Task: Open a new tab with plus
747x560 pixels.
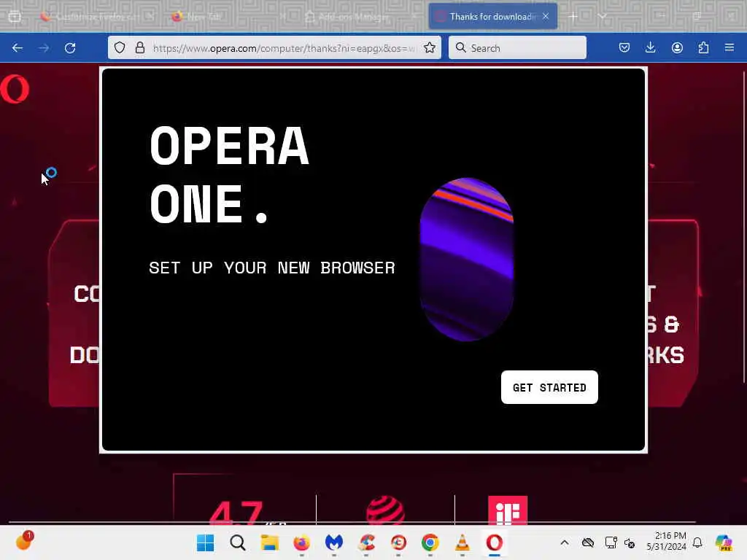Action: pyautogui.click(x=573, y=16)
